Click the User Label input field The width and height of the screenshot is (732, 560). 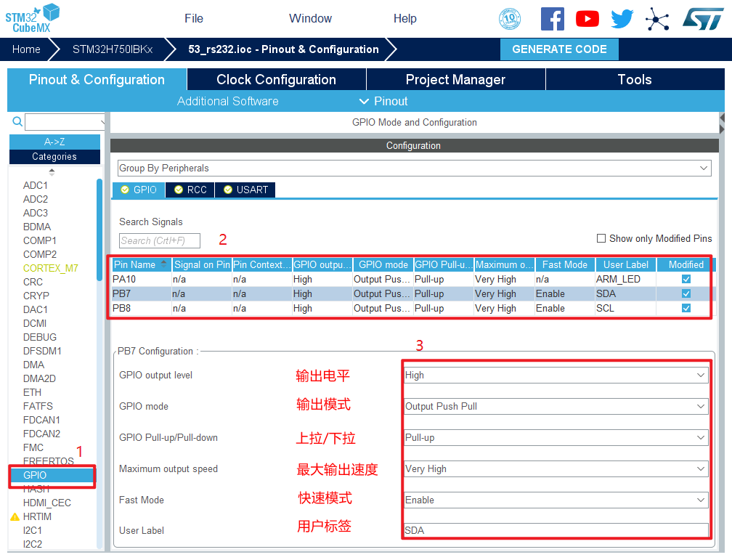[x=556, y=531]
